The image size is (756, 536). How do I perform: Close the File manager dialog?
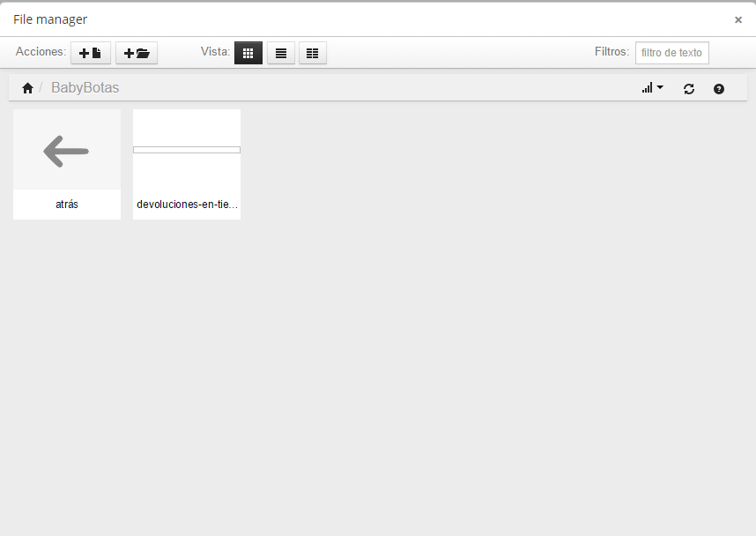click(x=738, y=19)
